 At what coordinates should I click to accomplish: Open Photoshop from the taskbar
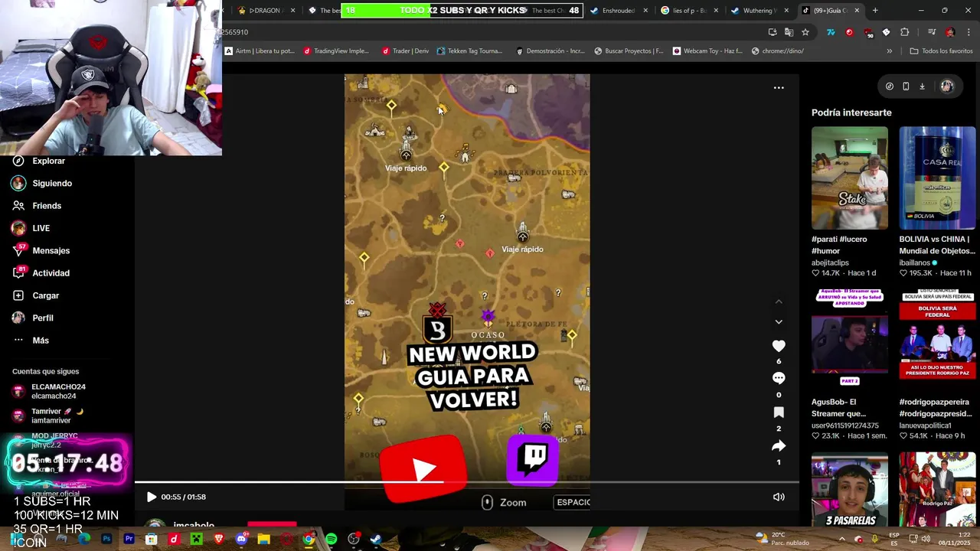point(106,539)
